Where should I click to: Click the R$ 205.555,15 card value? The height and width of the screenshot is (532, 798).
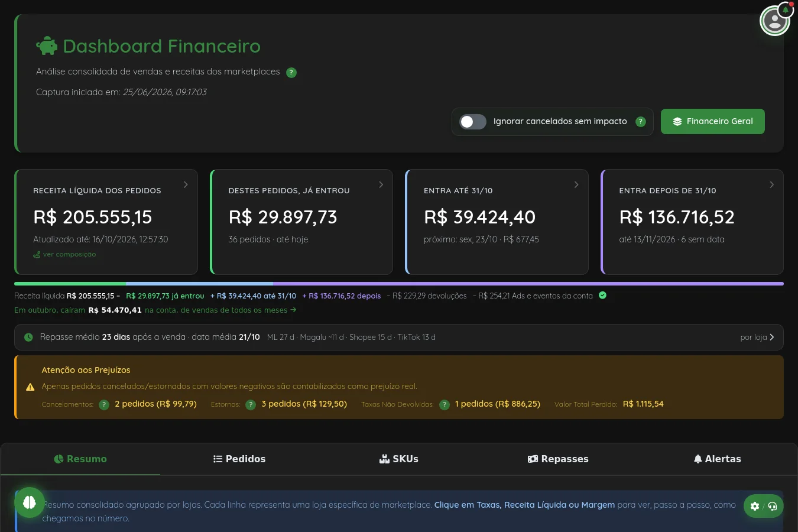[93, 218]
